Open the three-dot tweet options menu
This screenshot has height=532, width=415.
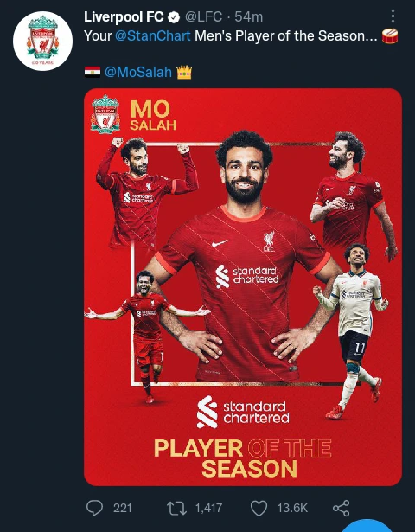(x=393, y=16)
